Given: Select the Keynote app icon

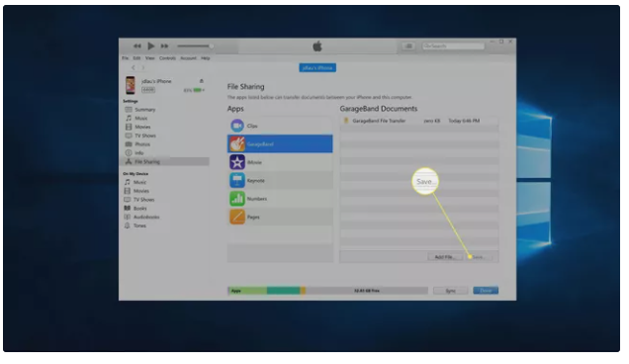Looking at the screenshot, I should (x=237, y=180).
